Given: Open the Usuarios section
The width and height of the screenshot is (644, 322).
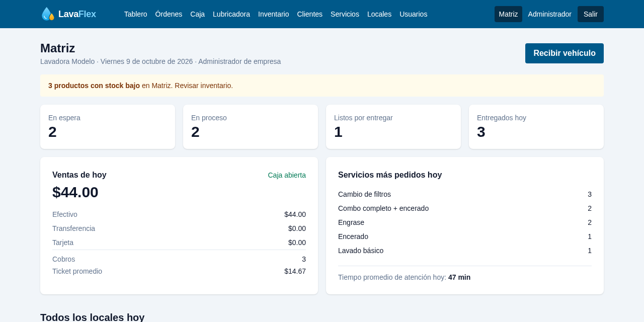Looking at the screenshot, I should click(x=413, y=14).
